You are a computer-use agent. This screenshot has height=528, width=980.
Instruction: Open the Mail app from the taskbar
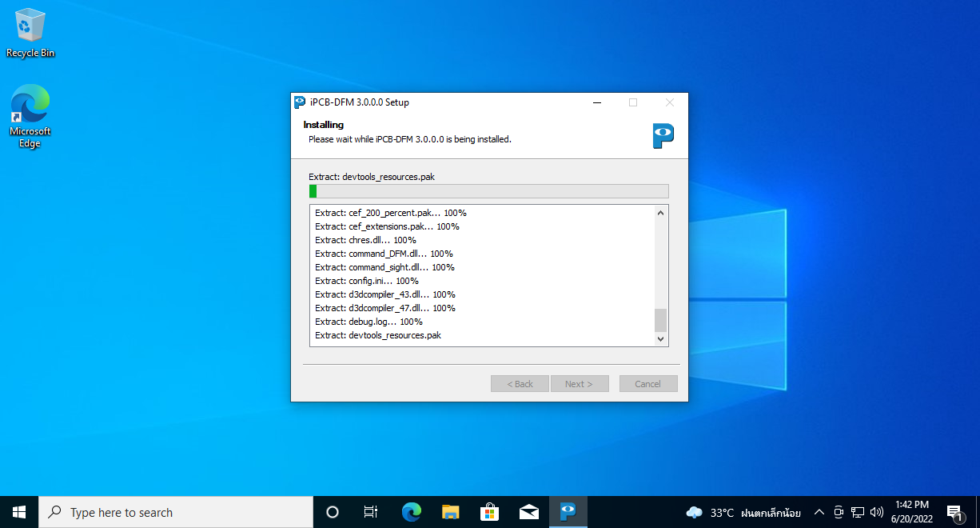point(529,512)
